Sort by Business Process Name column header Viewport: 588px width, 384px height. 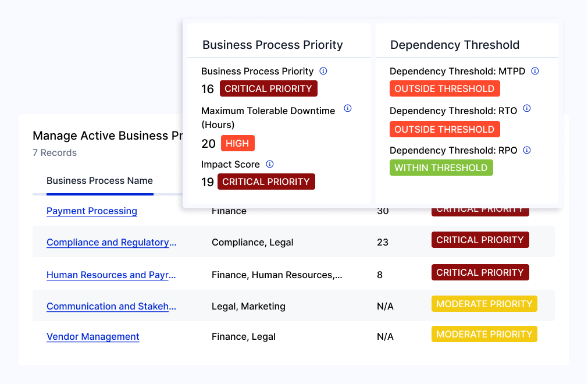click(x=100, y=181)
